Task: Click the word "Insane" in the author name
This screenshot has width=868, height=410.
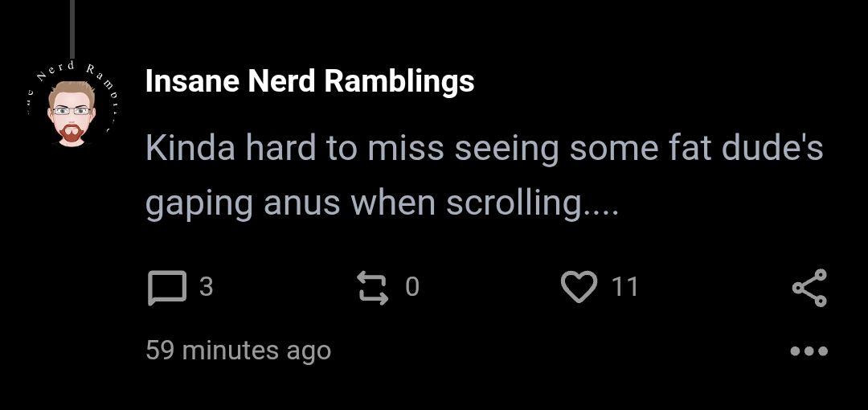Action: (192, 81)
